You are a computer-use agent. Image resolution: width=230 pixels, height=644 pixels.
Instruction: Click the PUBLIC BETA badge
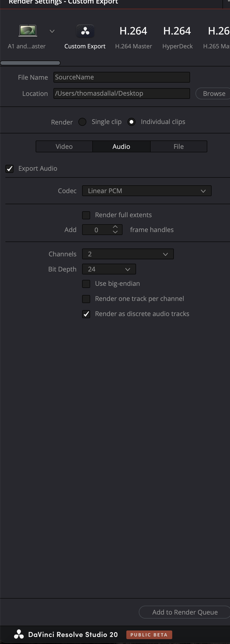(149, 635)
